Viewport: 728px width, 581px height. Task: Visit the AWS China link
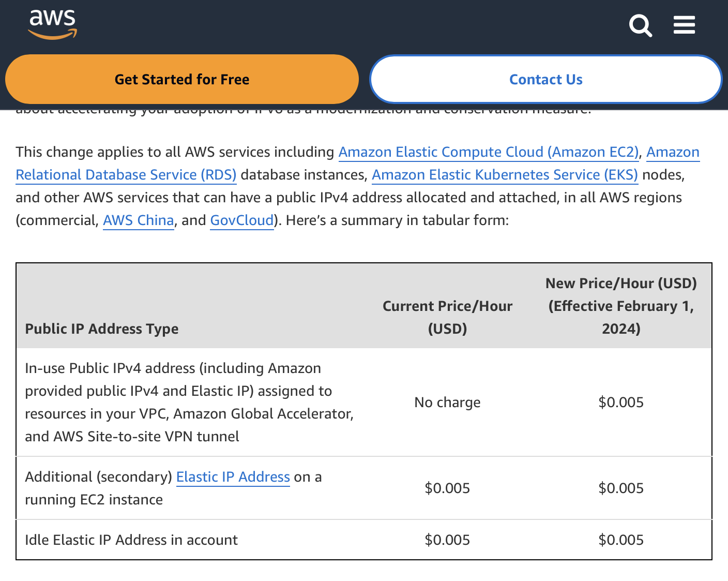coord(139,220)
